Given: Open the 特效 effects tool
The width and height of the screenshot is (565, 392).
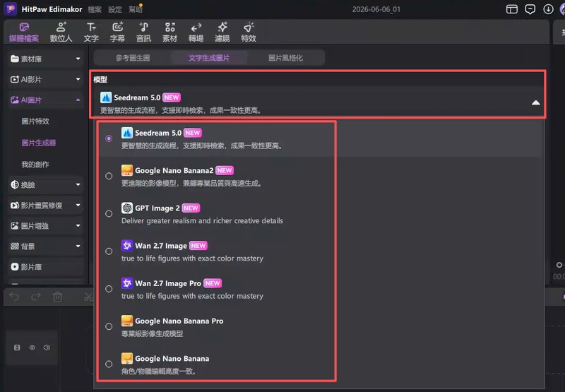Looking at the screenshot, I should pyautogui.click(x=249, y=32).
